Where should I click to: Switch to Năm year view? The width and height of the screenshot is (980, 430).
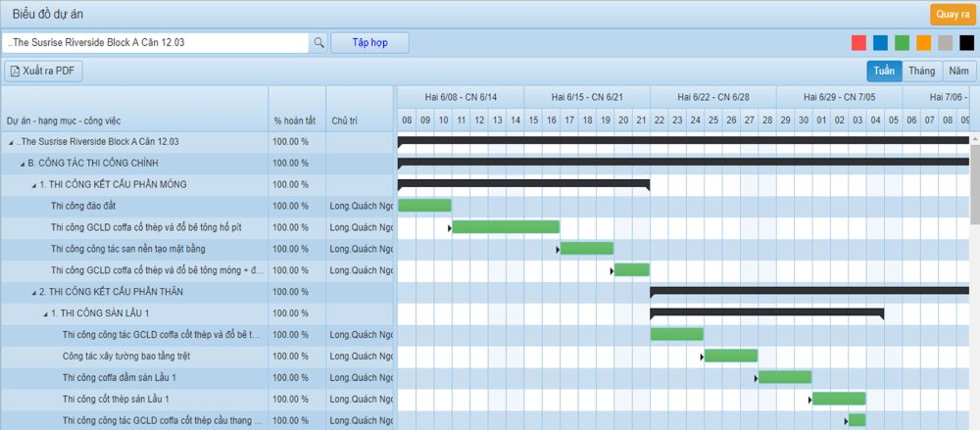pyautogui.click(x=958, y=71)
